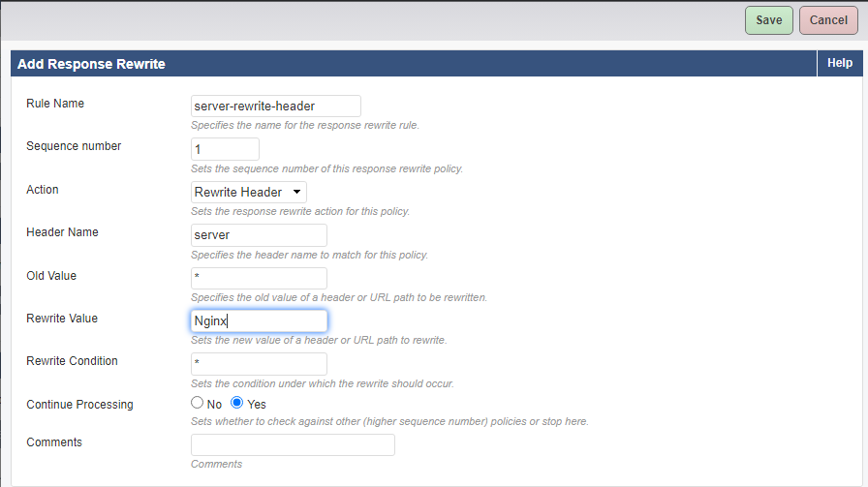
Task: Focus the empty Comments text box
Action: 293,445
